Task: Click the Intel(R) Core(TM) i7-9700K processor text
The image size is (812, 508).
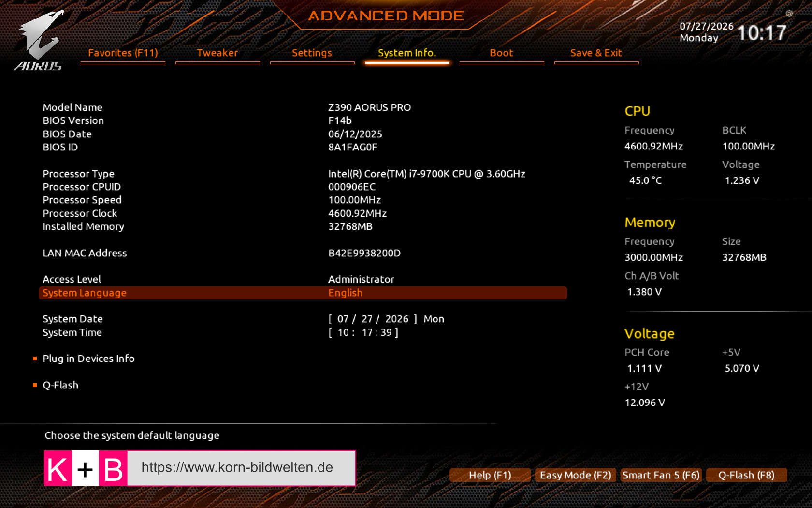Action: (x=427, y=174)
